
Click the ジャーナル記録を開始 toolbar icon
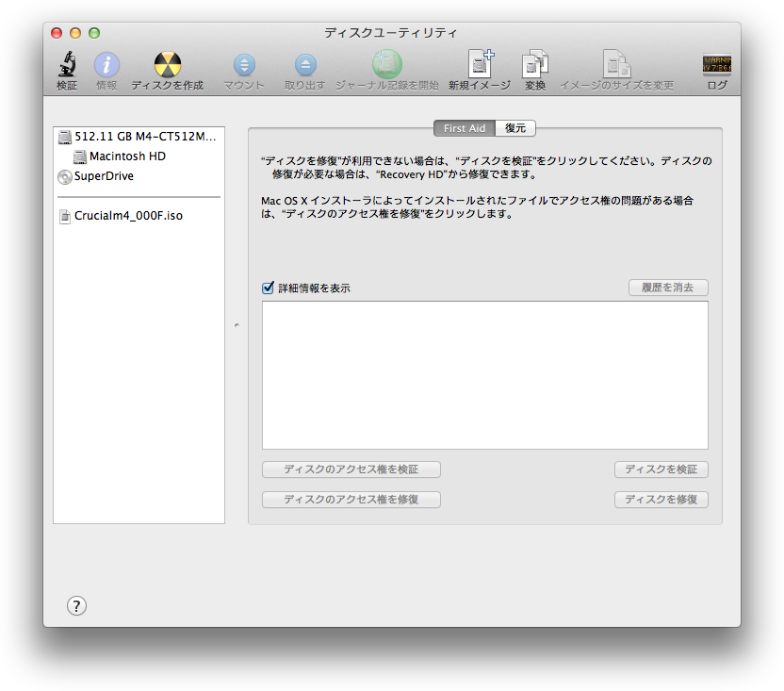coord(387,64)
